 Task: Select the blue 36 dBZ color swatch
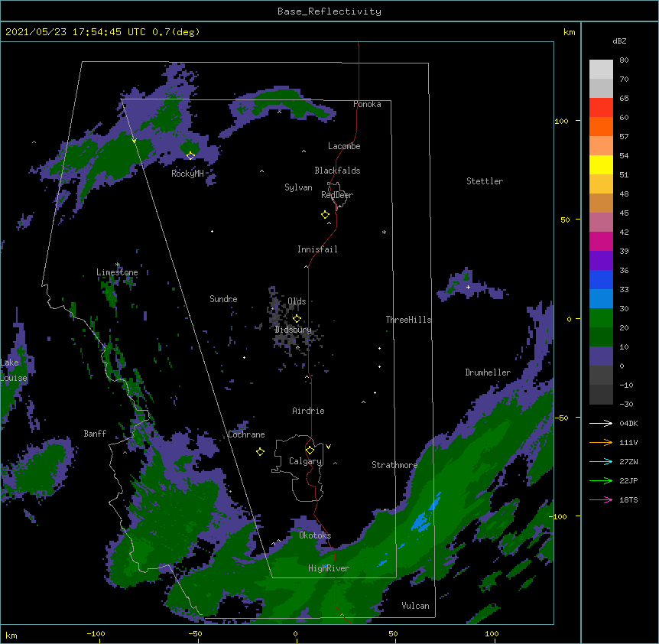click(x=601, y=279)
